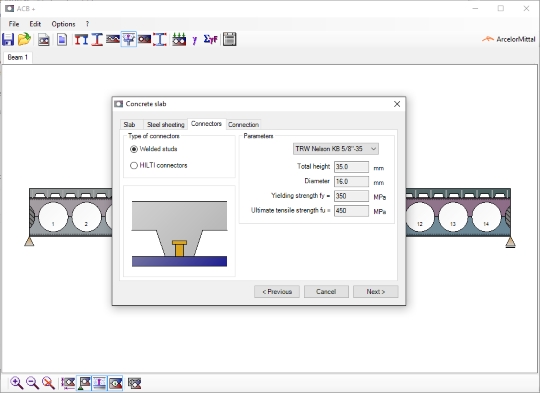Open the Options menu

(63, 24)
